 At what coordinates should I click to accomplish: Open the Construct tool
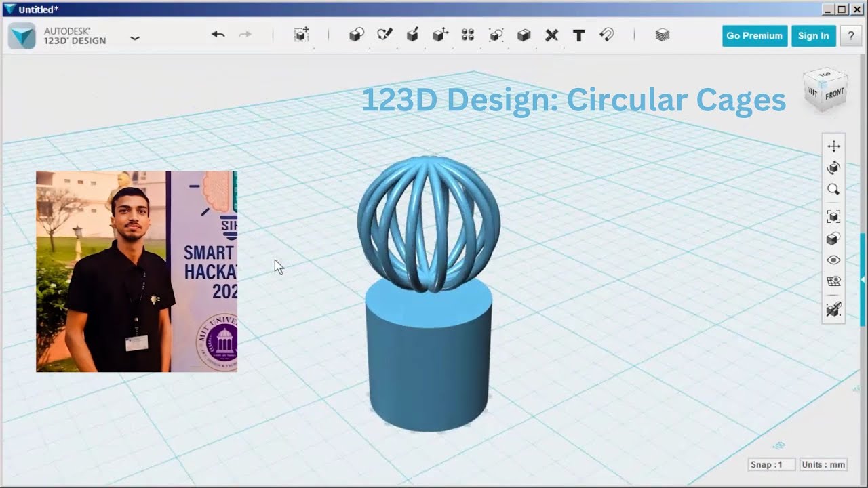[412, 35]
